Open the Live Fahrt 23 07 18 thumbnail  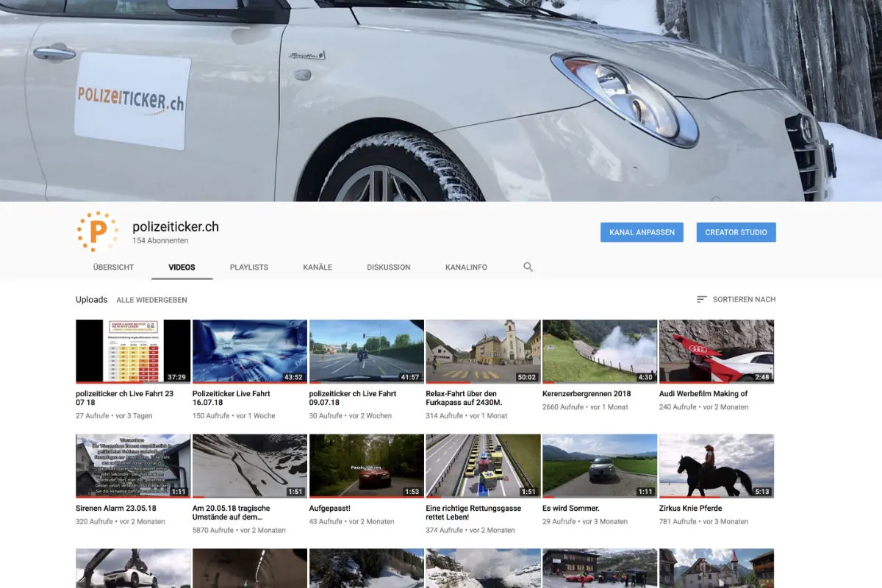[x=133, y=351]
